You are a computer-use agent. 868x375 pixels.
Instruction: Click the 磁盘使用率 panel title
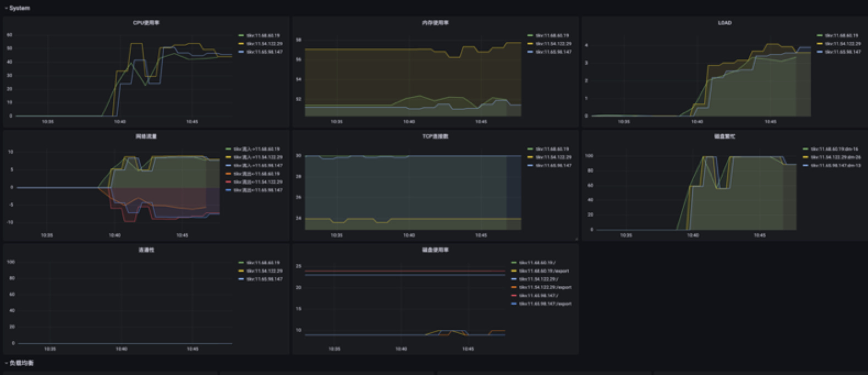point(435,250)
